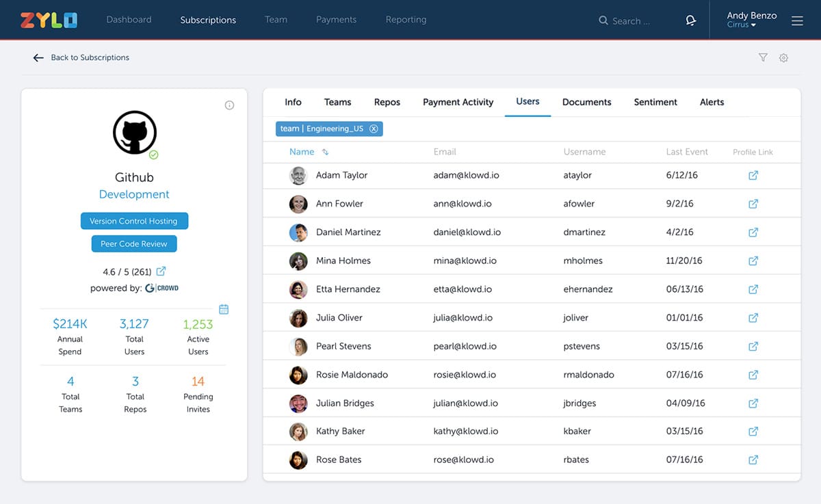Click the info icon on Github card
Screen dimensions: 821x504
point(229,105)
